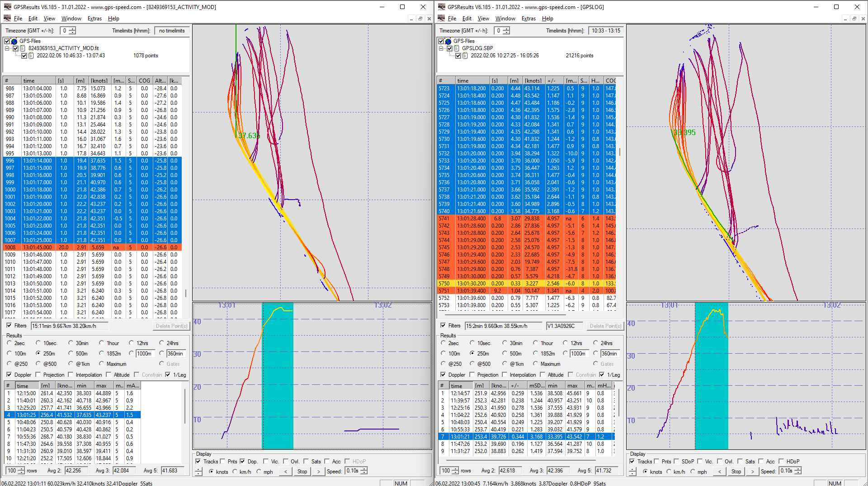
Task: Open the 360min time combo in left window
Action: [x=176, y=354]
